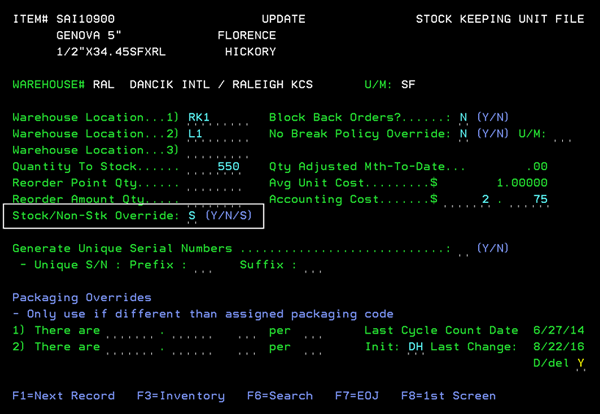This screenshot has width=600, height=414.
Task: Click the Block Back Orders Y/N field
Action: [463, 117]
